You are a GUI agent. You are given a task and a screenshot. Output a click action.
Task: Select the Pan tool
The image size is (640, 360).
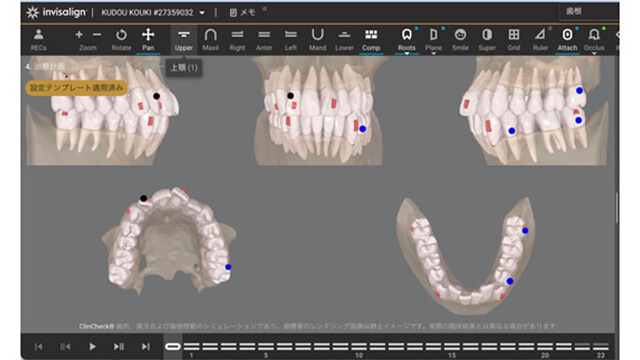pyautogui.click(x=148, y=40)
